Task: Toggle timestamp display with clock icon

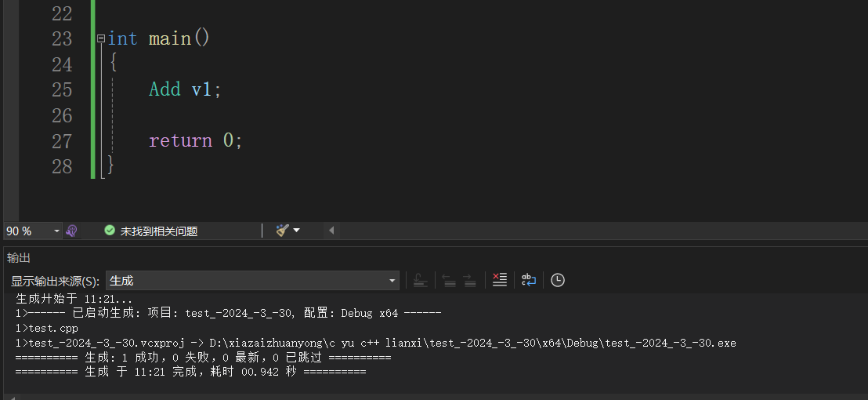Action: [558, 280]
